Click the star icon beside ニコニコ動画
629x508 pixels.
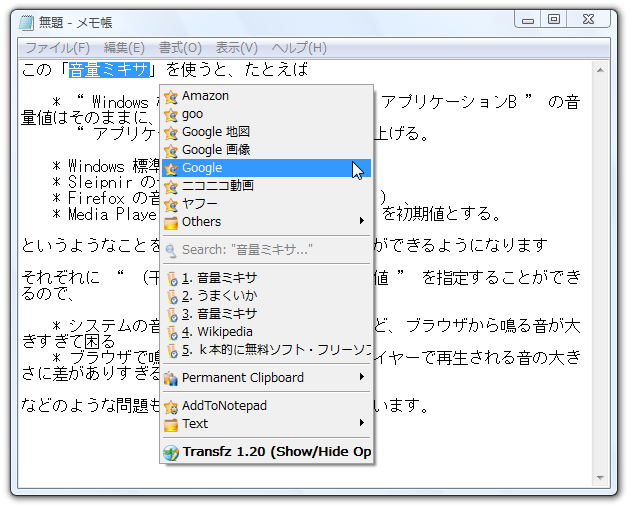coord(171,187)
